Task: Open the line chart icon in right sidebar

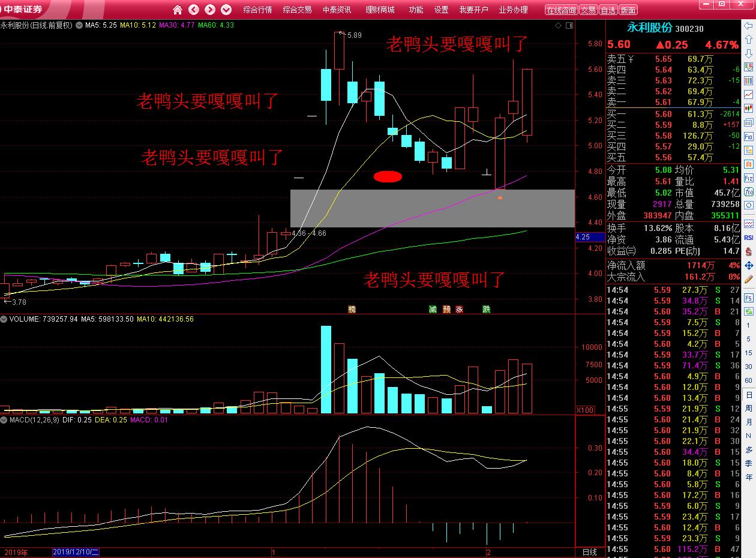Action: coord(749,95)
